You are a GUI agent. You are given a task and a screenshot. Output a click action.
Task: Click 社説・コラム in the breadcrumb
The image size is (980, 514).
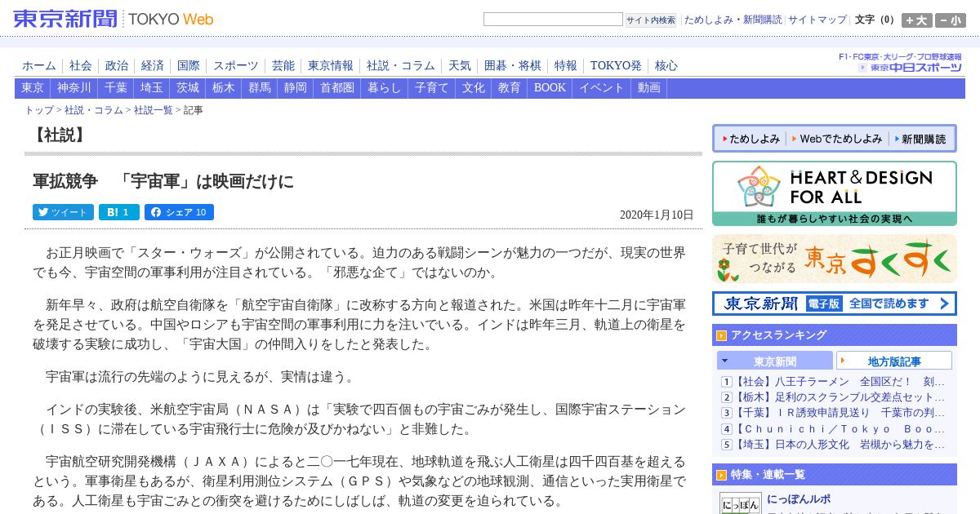(94, 110)
